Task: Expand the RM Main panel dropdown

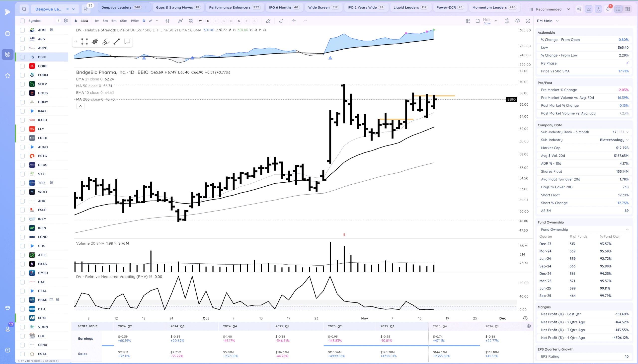Action: tap(557, 21)
